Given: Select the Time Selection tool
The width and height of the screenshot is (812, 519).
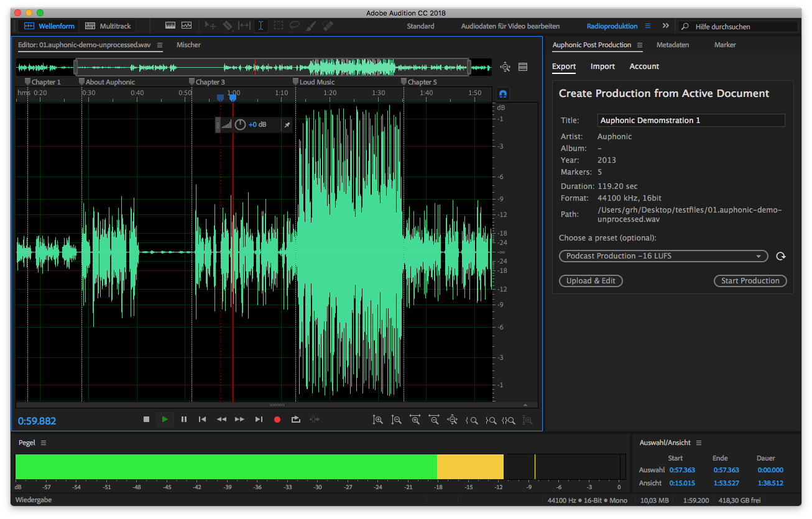Looking at the screenshot, I should pos(261,25).
